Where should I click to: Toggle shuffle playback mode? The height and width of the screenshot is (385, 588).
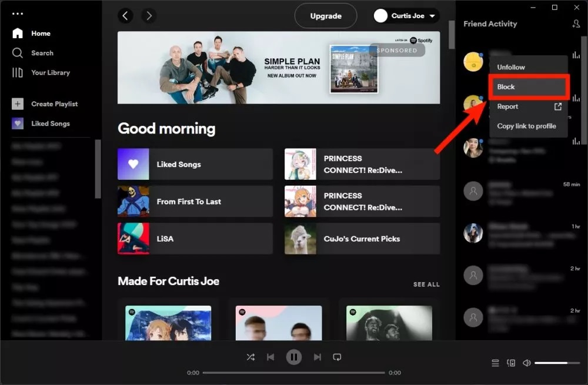pos(250,357)
